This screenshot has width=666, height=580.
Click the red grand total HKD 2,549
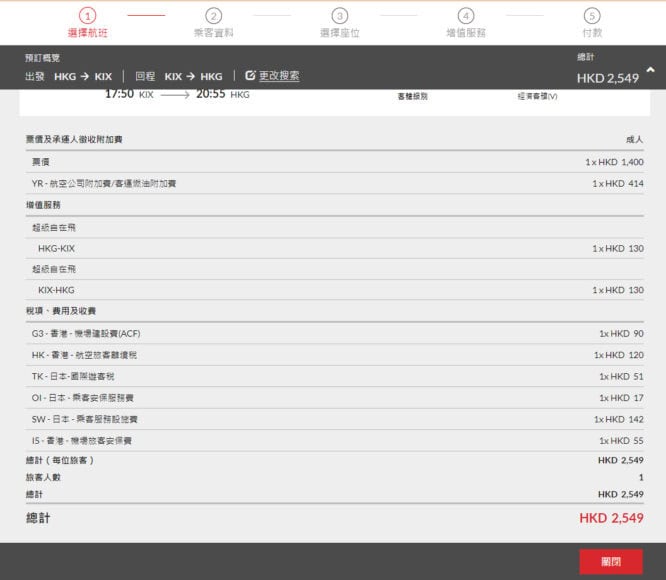click(610, 518)
